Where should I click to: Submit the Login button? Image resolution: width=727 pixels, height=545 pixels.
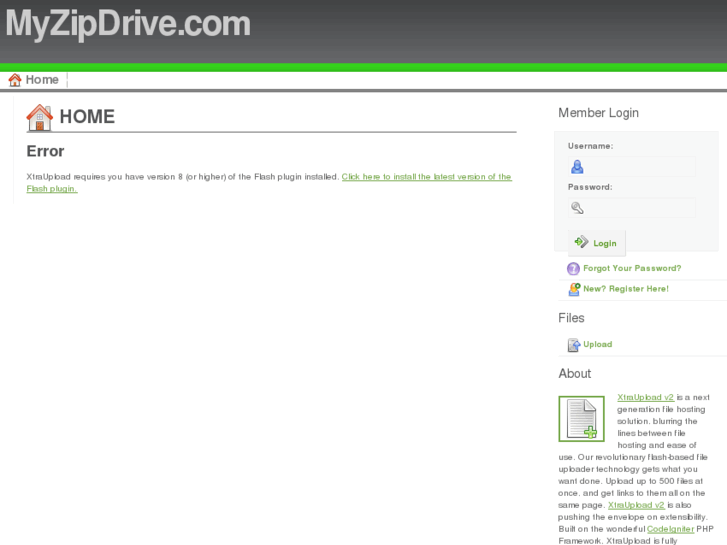pyautogui.click(x=597, y=243)
